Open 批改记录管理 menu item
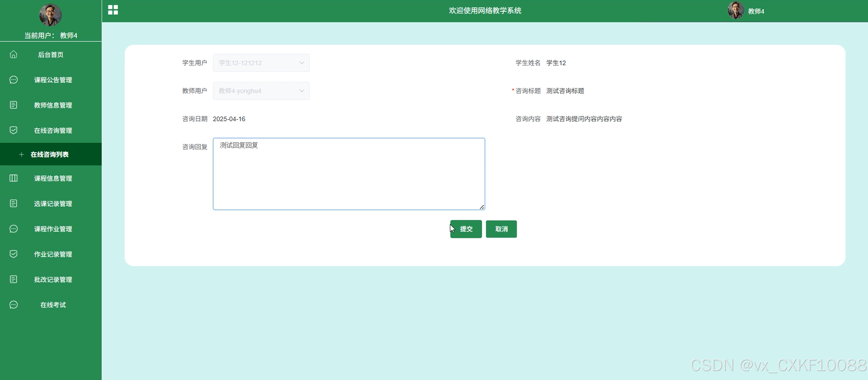868x380 pixels. [53, 279]
